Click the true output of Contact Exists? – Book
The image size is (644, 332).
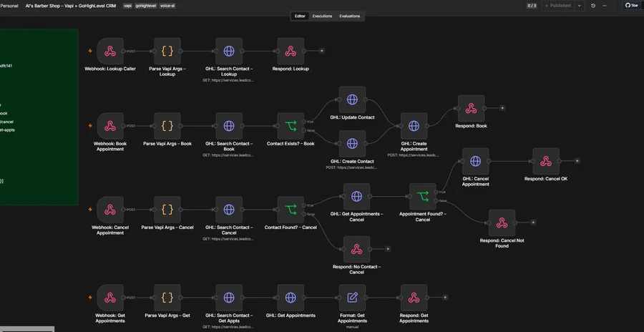[304, 122]
